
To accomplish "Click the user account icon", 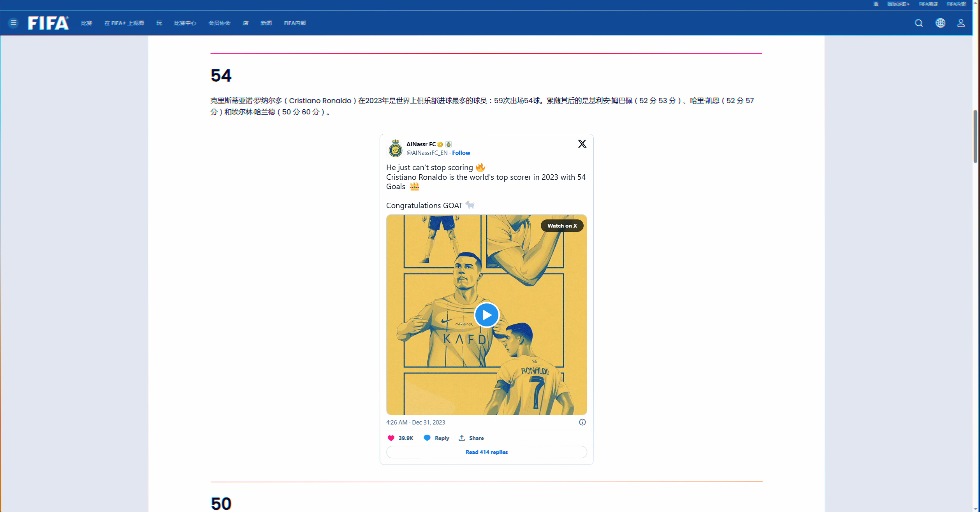I will point(961,23).
